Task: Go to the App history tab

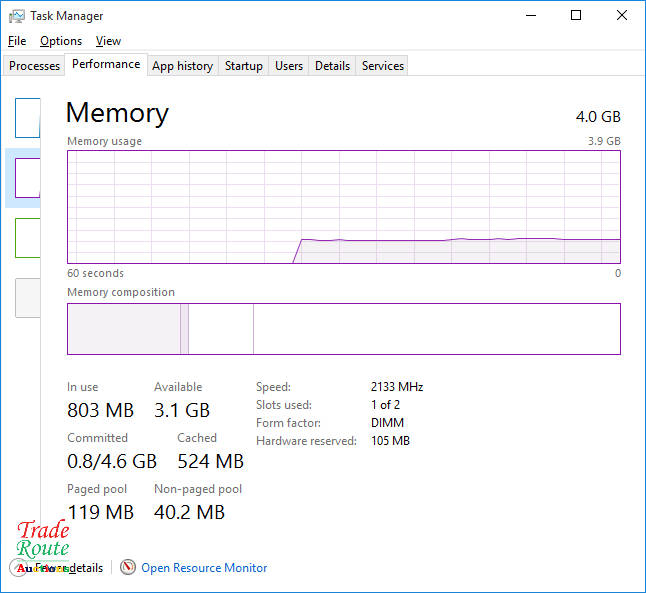Action: 182,66
